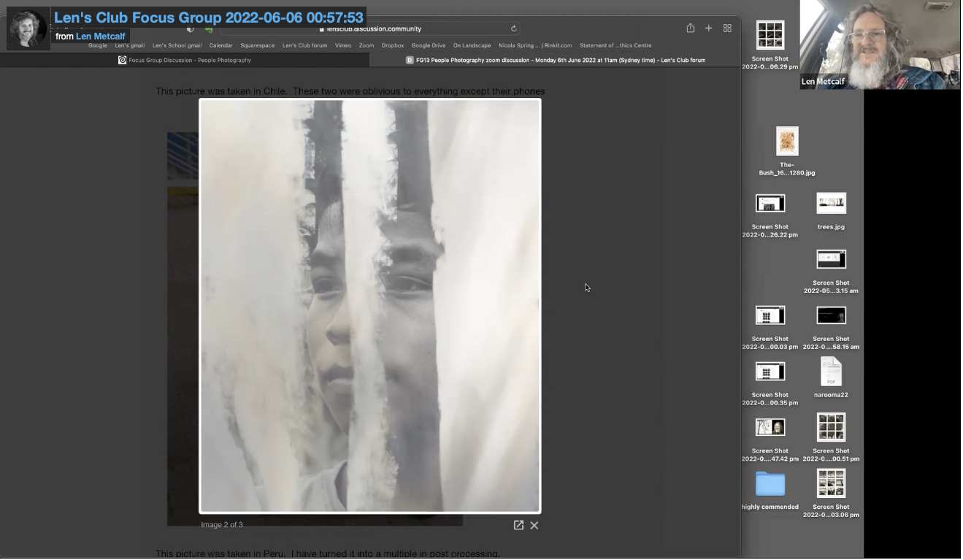Click the Safari share icon
Screen dimensions: 963x560
click(690, 28)
